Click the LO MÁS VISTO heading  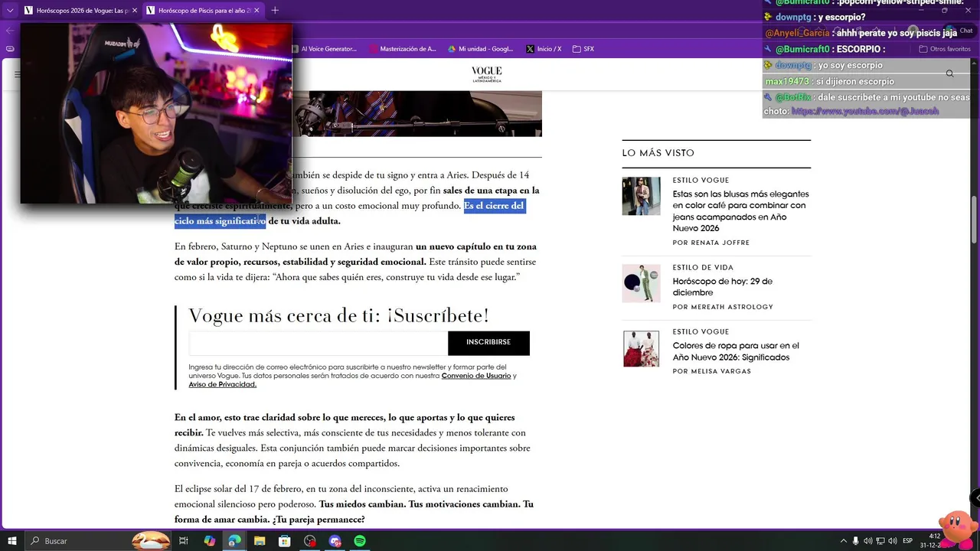(658, 153)
